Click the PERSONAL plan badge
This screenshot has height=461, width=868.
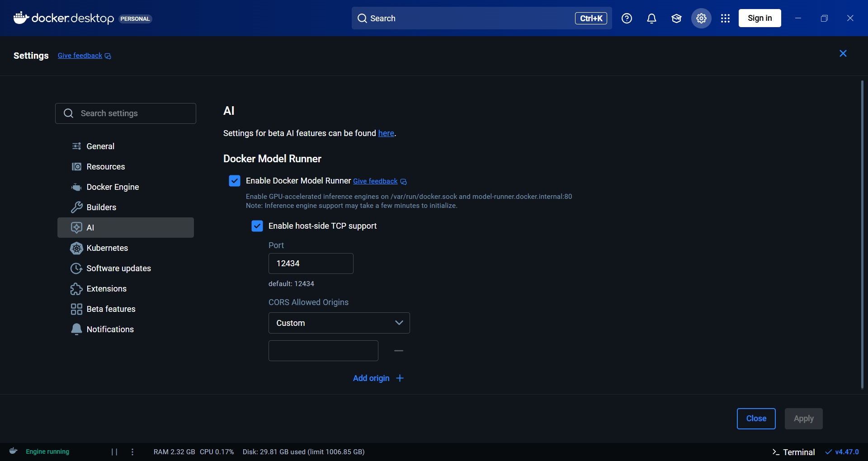135,19
